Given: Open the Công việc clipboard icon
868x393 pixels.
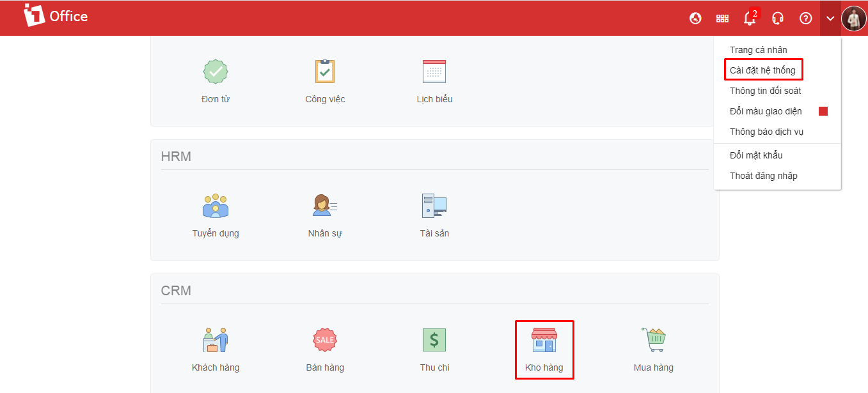Looking at the screenshot, I should [325, 72].
